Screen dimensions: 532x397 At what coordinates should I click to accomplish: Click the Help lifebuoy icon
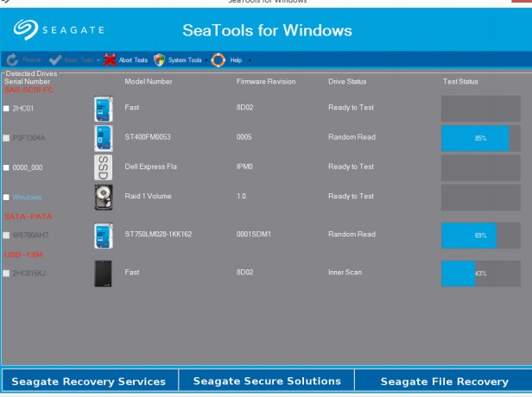pyautogui.click(x=218, y=60)
